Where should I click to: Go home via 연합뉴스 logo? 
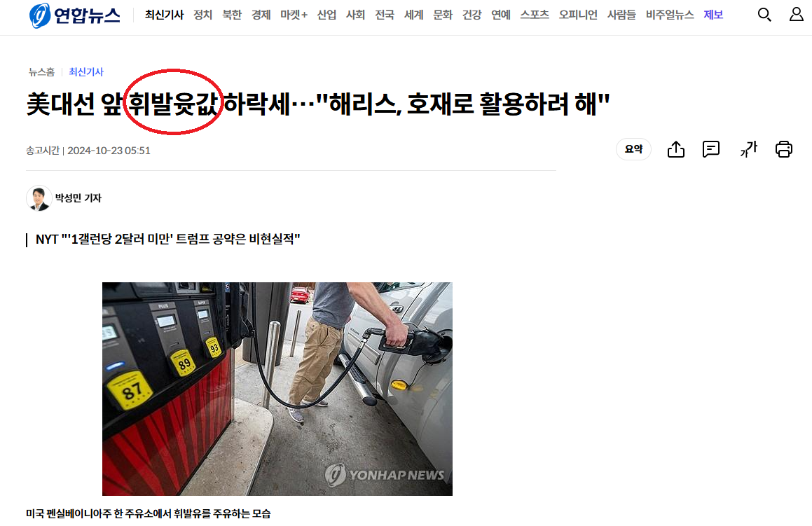click(x=74, y=15)
